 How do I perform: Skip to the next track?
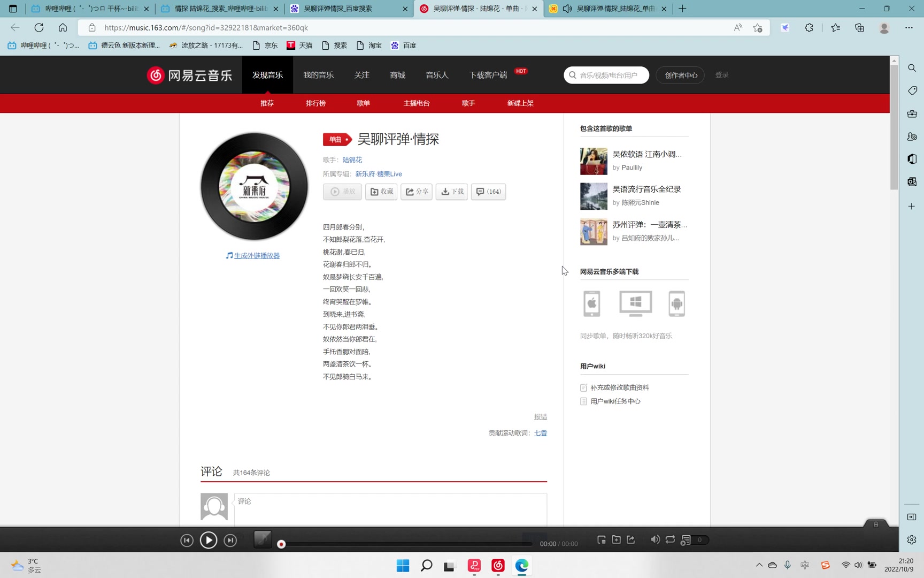coord(230,541)
